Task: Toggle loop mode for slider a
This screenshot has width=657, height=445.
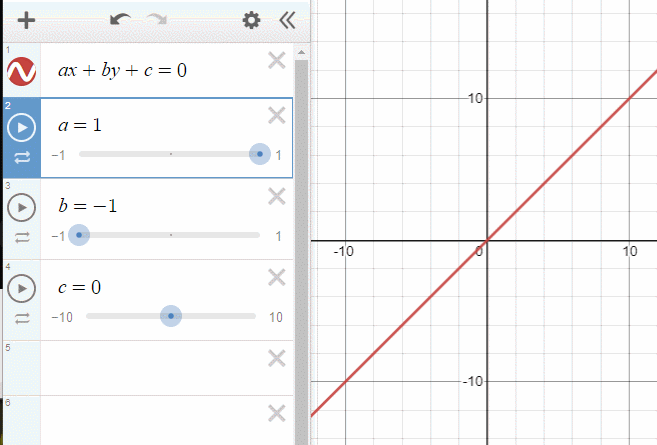Action: 21,157
